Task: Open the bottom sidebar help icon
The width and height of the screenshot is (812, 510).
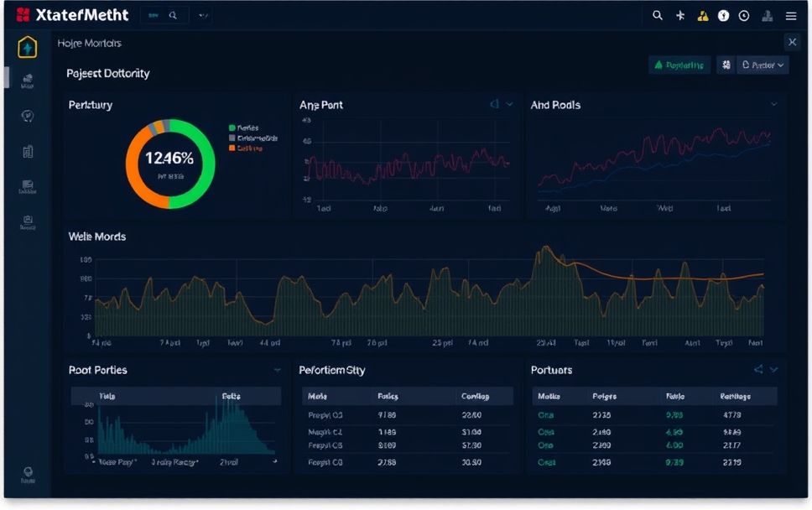Action: coord(28,473)
